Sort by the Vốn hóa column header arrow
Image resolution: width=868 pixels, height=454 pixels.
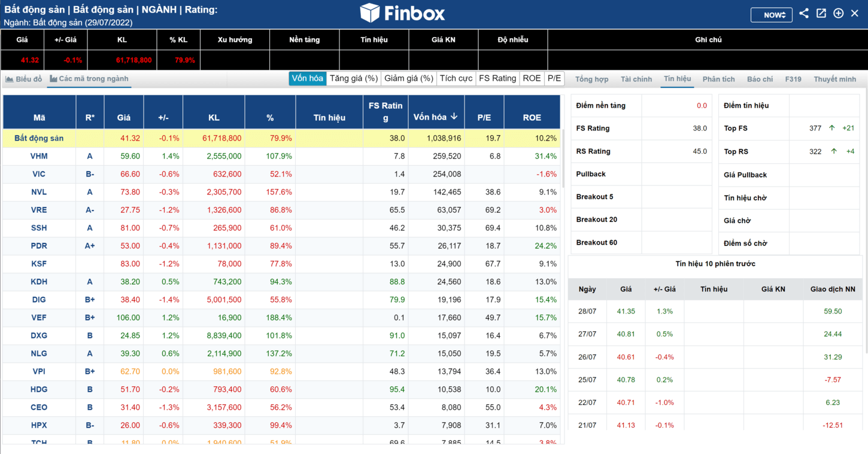tap(454, 117)
